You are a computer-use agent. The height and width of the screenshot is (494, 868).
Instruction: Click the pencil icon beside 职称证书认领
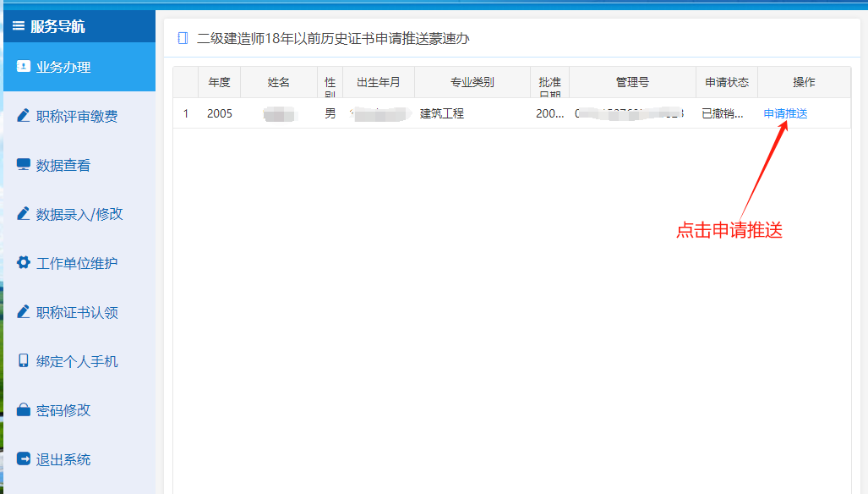point(24,312)
